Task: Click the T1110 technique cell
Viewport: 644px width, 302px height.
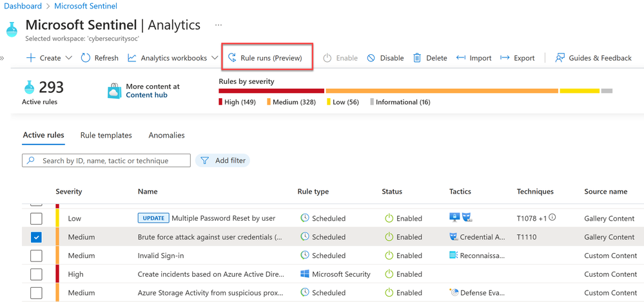Action: pos(527,237)
